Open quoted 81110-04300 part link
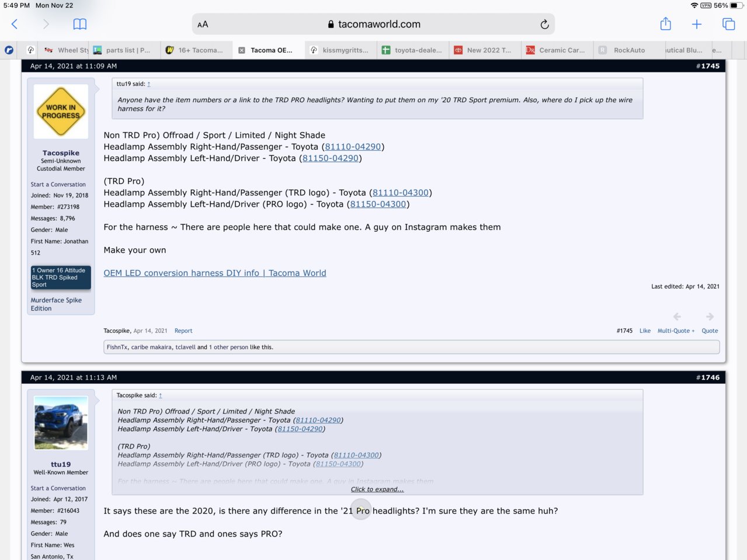Screen dimensions: 747x560 tap(356, 455)
